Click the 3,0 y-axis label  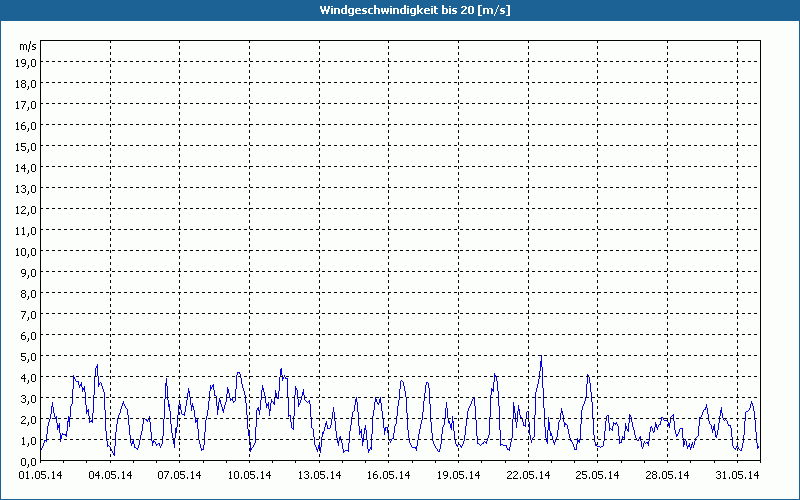[x=28, y=399]
